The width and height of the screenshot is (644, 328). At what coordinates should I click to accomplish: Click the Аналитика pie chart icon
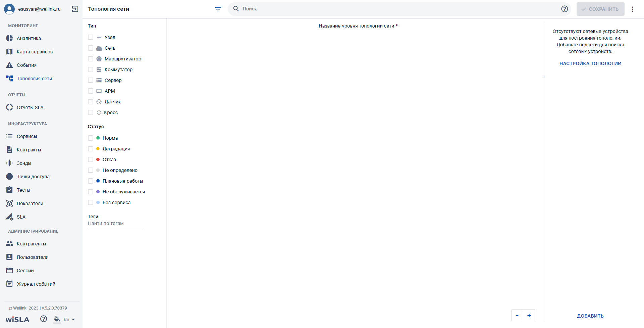[x=9, y=38]
